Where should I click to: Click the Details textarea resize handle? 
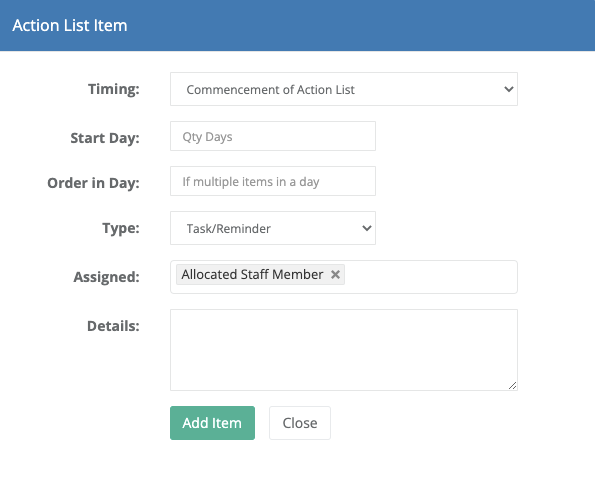tap(512, 386)
